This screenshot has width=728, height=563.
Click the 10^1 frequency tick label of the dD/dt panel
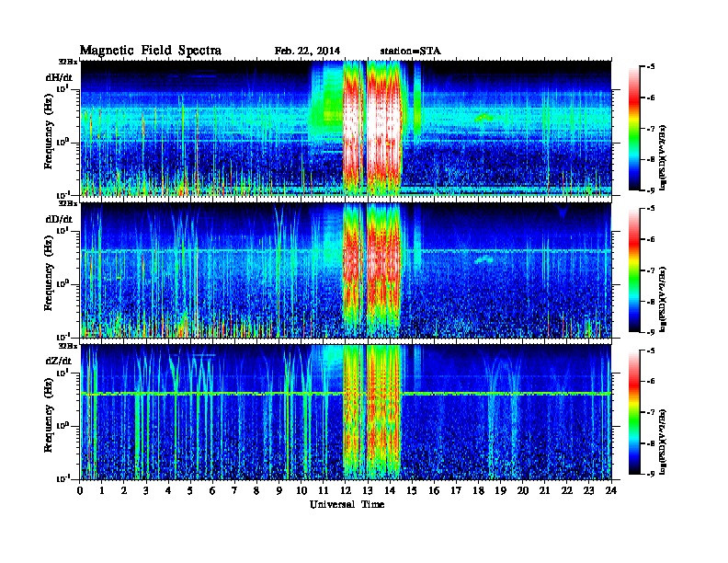tap(63, 230)
